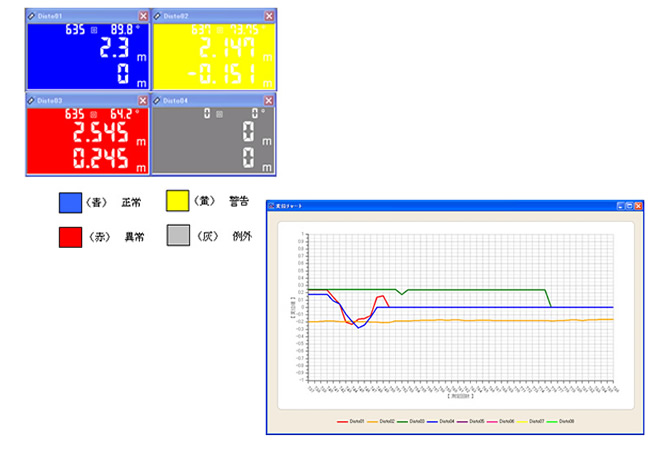Click the pencil icon in Disto03 title bar
650x450 pixels.
coord(31,101)
